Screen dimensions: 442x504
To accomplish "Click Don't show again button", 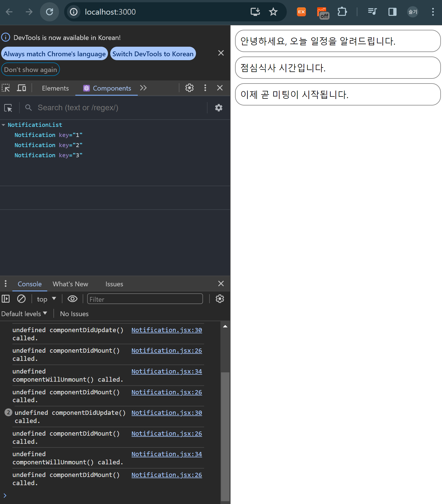I will click(30, 69).
